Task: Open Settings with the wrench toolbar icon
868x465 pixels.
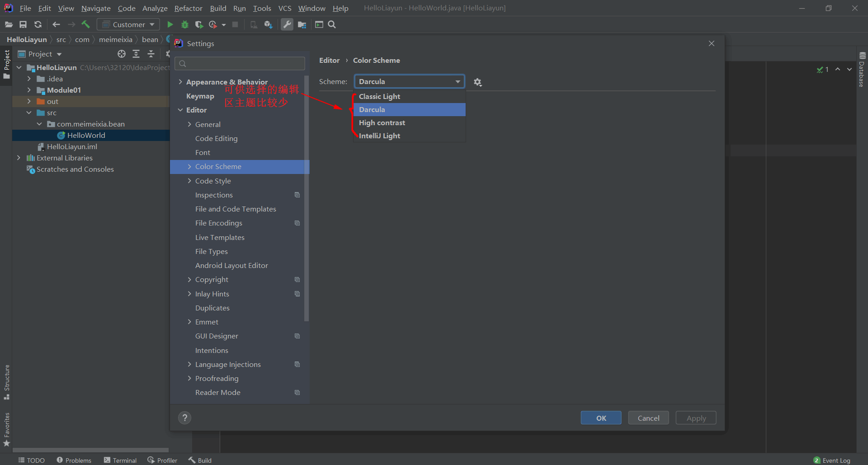Action: point(287,24)
